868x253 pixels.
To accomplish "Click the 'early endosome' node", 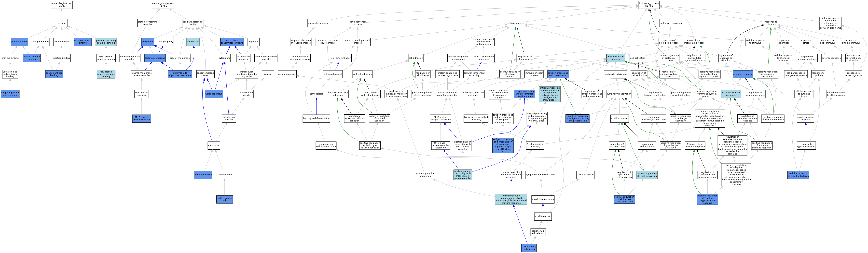I will pyautogui.click(x=203, y=175).
